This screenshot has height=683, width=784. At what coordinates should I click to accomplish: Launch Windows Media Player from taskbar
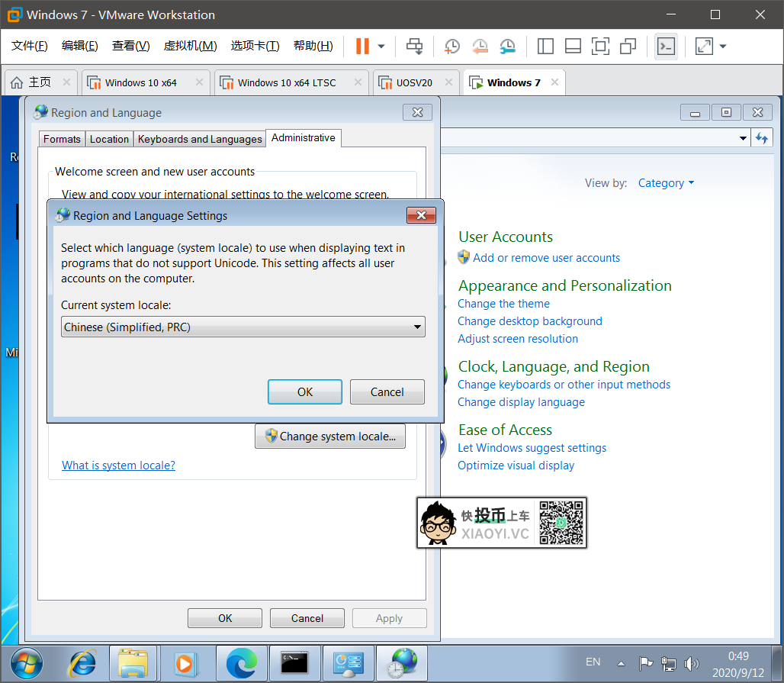point(186,663)
